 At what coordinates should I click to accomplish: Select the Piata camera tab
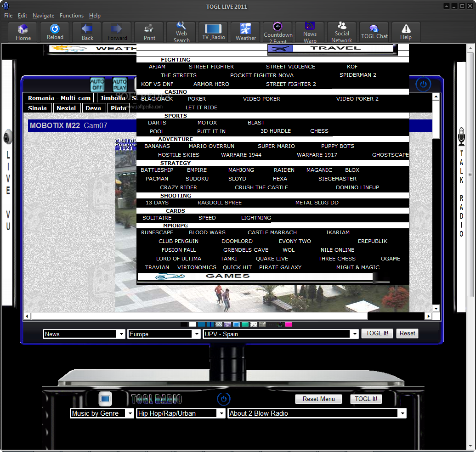tap(119, 108)
